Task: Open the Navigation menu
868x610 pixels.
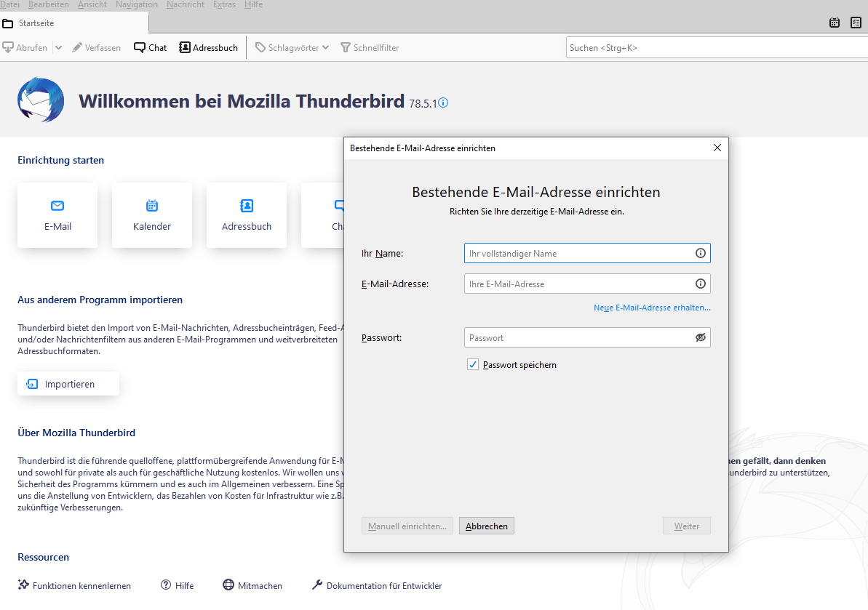Action: [x=137, y=4]
